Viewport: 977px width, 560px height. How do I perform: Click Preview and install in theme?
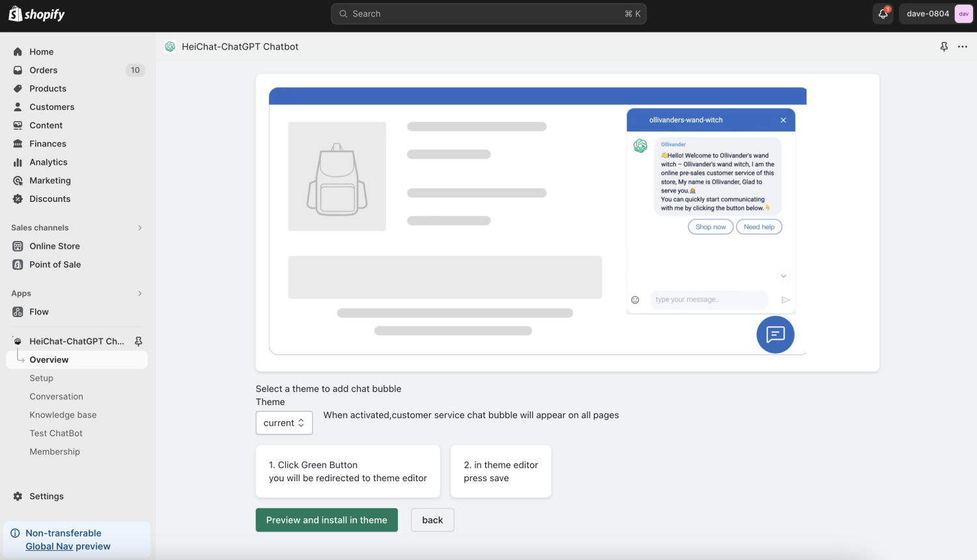pos(326,520)
